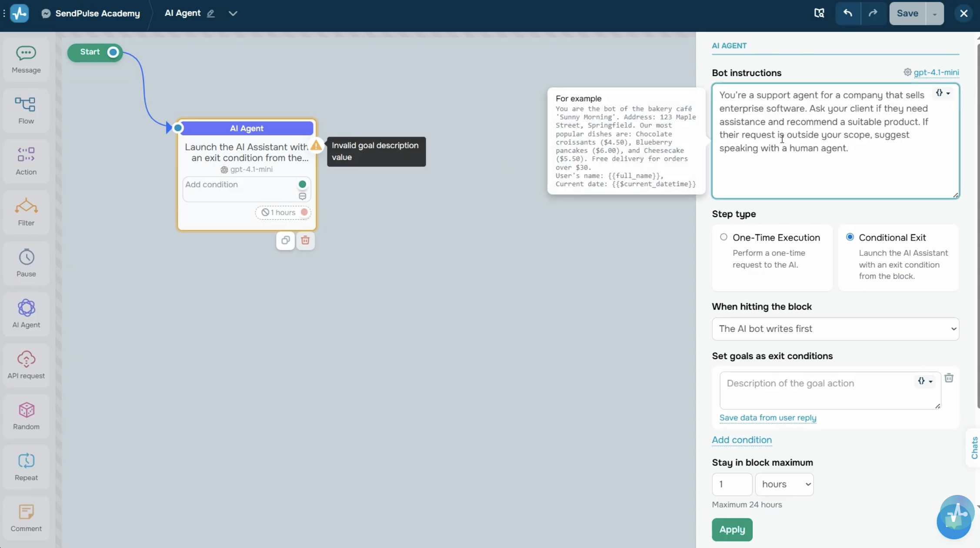Click the goal action description field

pyautogui.click(x=830, y=390)
